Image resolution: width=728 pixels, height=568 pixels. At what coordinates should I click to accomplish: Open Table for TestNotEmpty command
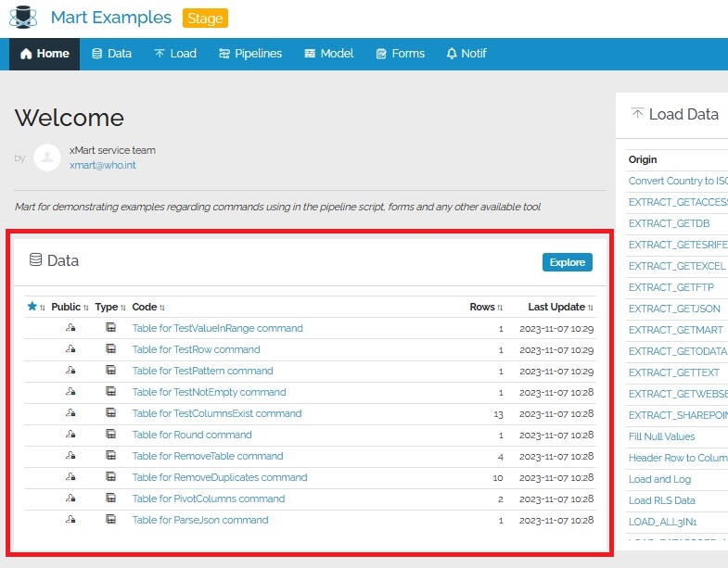click(209, 392)
